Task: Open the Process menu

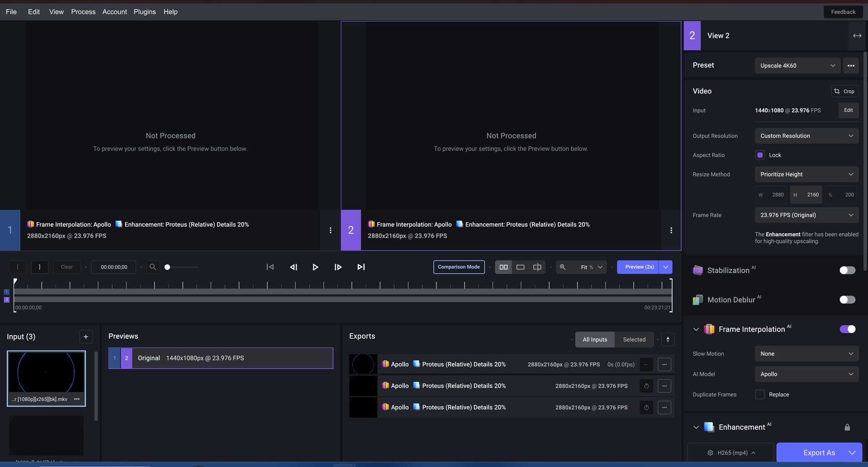Action: 83,12
